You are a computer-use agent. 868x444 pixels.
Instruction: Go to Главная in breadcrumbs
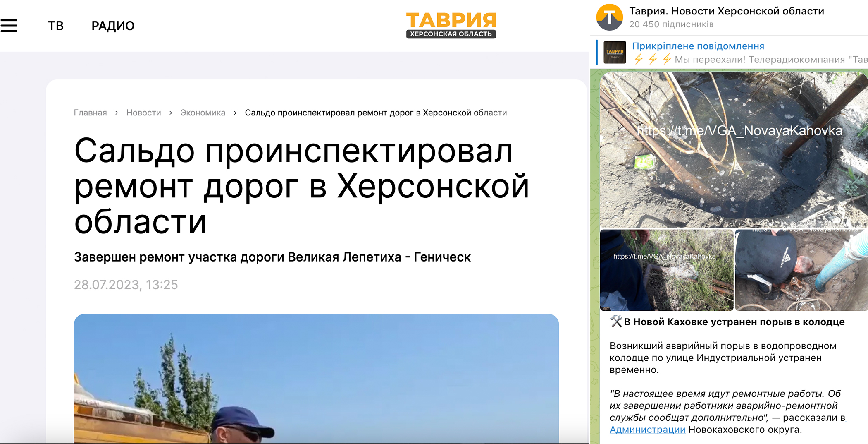pyautogui.click(x=90, y=113)
